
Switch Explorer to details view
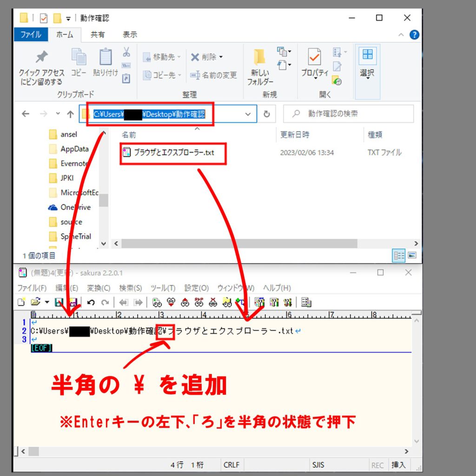tap(398, 255)
